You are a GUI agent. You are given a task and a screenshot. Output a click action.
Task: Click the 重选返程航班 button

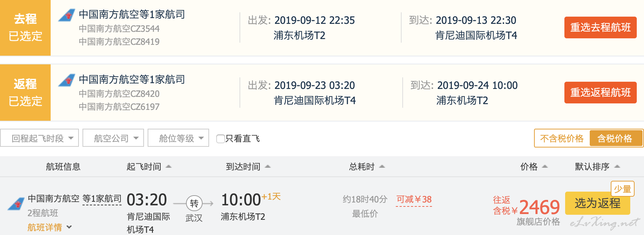601,93
